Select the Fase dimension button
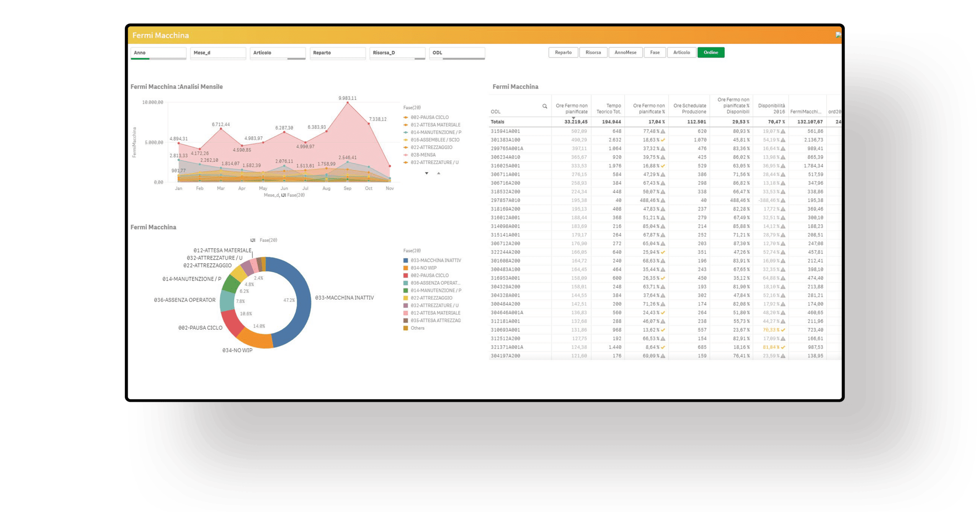This screenshot has height=522, width=980. pos(655,52)
